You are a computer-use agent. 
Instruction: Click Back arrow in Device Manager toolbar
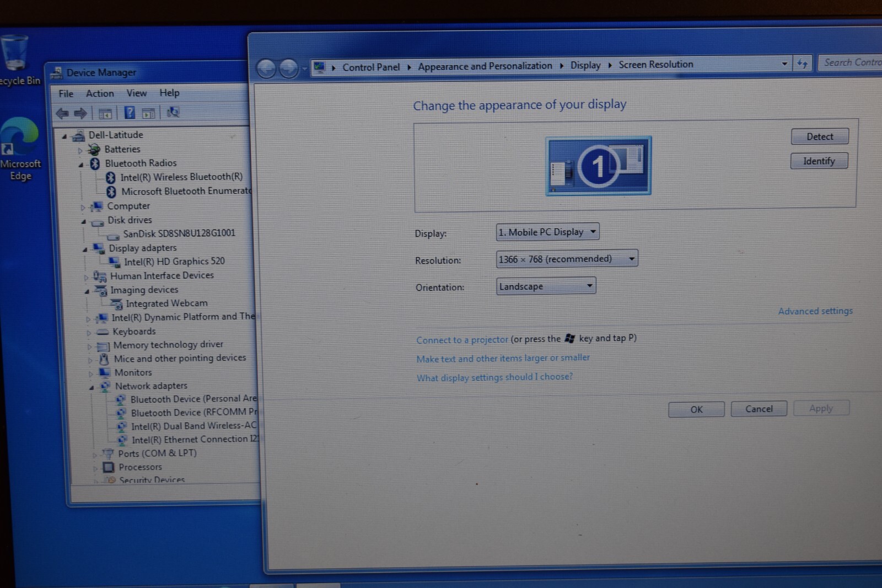point(62,114)
